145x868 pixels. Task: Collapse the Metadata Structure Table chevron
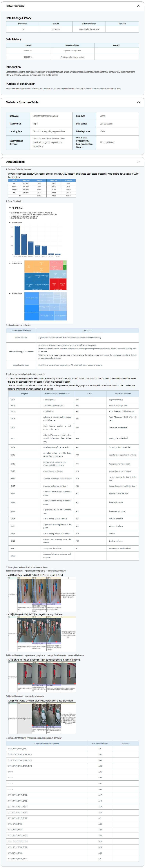point(138,102)
